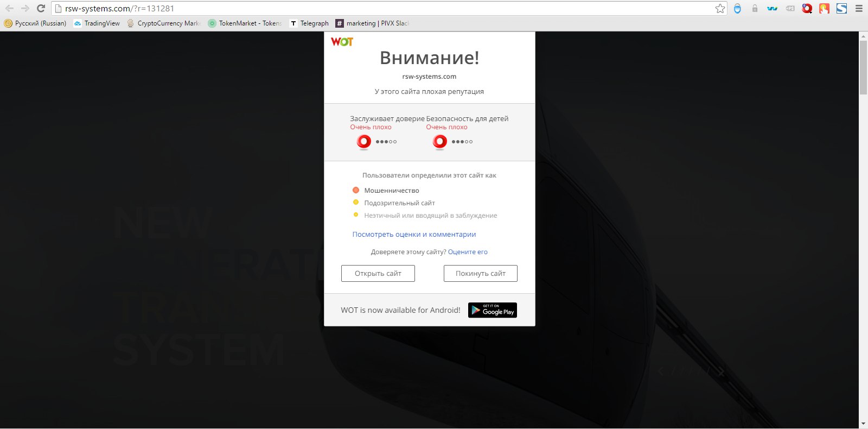
Task: Go forward with the browser forward arrow
Action: 25,8
